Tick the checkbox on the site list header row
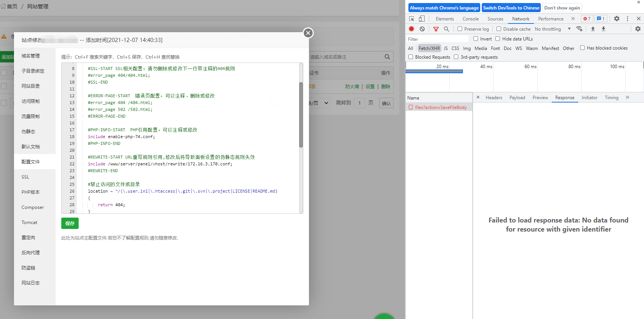This screenshot has width=644, height=319. click(x=4, y=73)
